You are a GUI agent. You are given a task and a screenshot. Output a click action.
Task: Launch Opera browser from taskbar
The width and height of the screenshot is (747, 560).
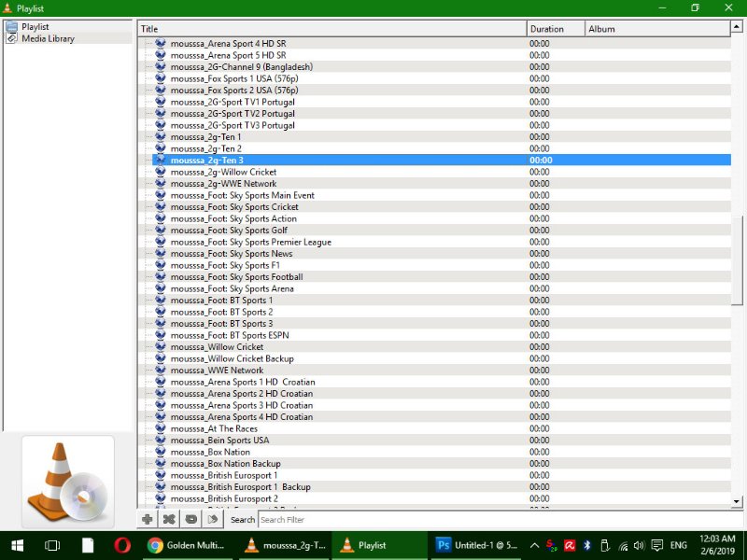pyautogui.click(x=122, y=545)
